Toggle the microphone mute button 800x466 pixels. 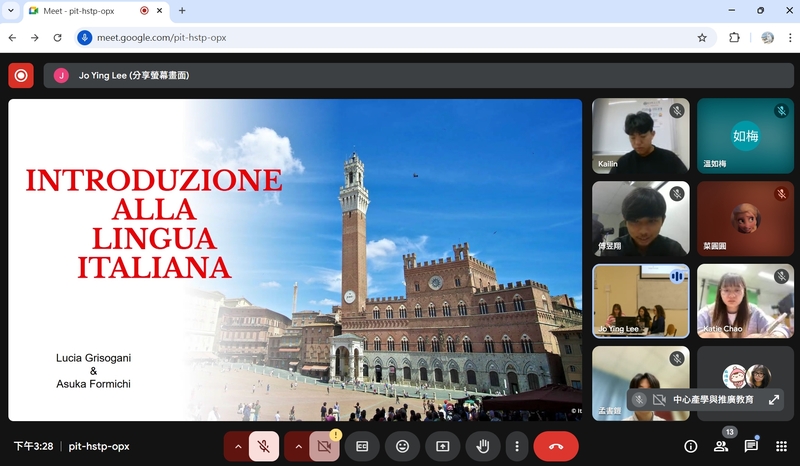(x=264, y=446)
